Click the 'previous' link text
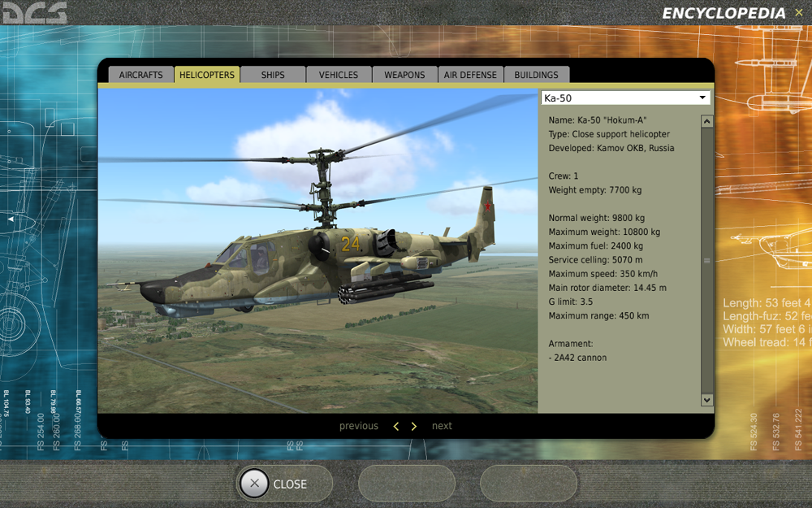This screenshot has height=508, width=812. [x=359, y=426]
